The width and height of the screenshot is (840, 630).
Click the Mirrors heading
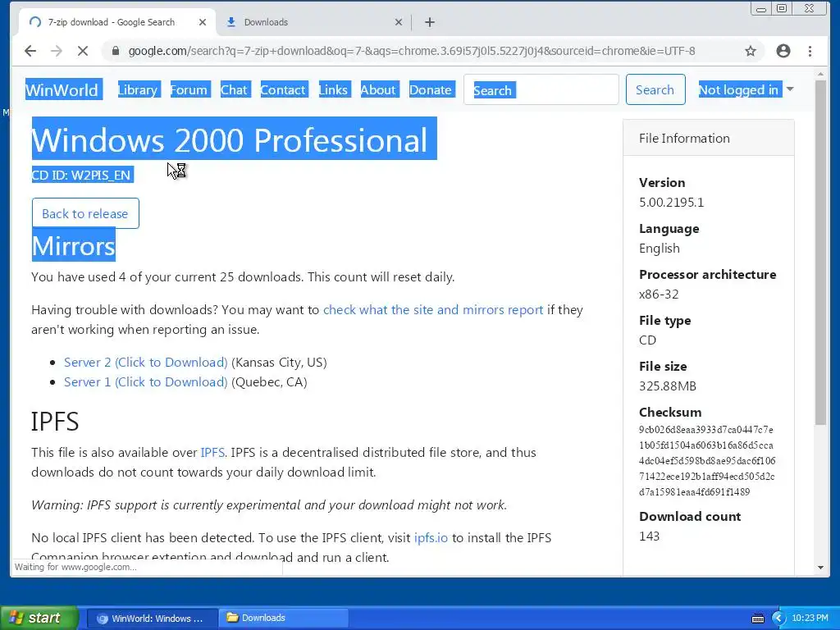pos(73,245)
